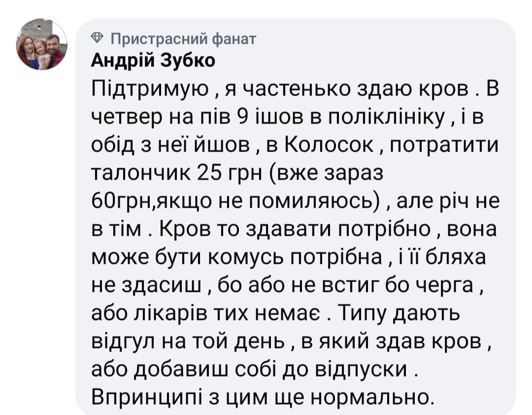
Task: Open Андрій Зубко's profile picture
Action: click(42, 44)
